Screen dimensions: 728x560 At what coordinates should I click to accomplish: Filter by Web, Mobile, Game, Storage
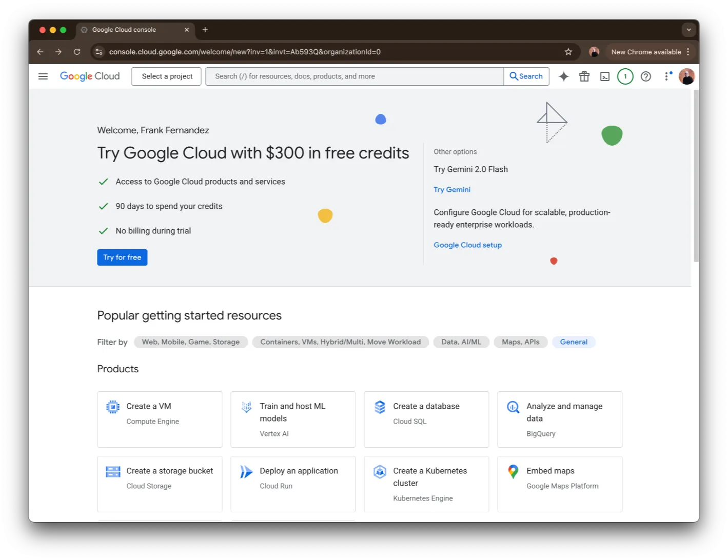[x=191, y=342]
